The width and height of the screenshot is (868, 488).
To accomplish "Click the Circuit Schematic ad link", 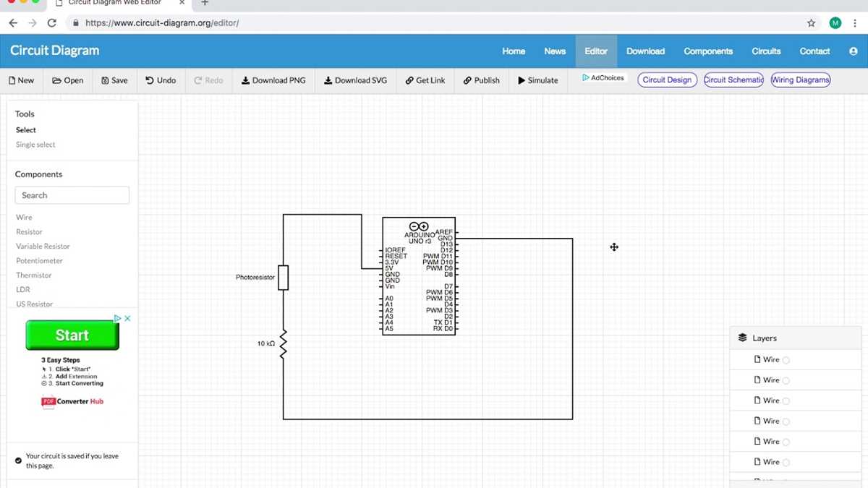I will point(733,80).
